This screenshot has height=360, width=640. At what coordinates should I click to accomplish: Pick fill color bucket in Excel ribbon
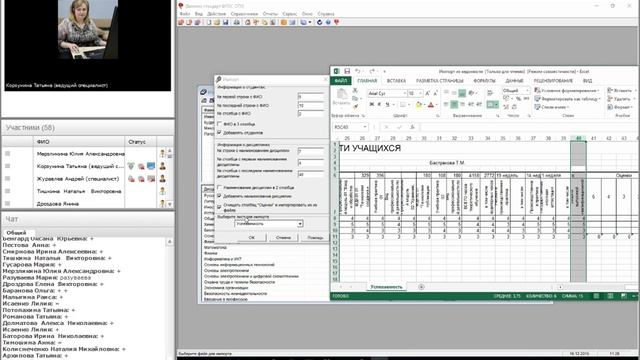point(418,104)
